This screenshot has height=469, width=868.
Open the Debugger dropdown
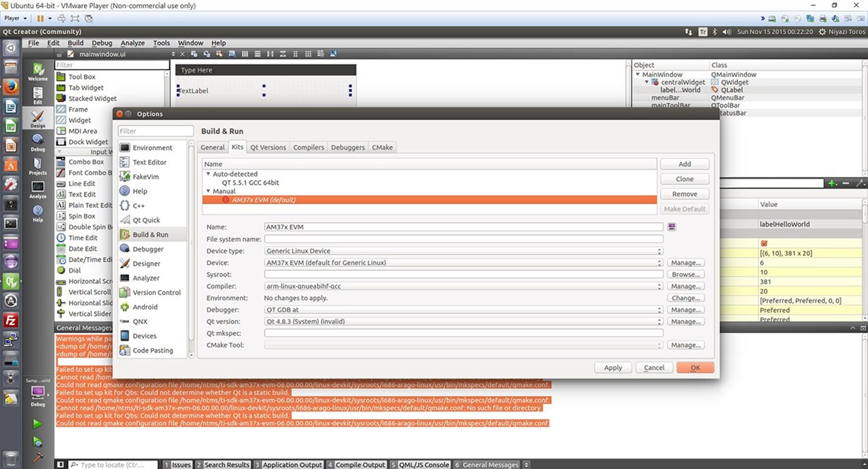pos(464,309)
